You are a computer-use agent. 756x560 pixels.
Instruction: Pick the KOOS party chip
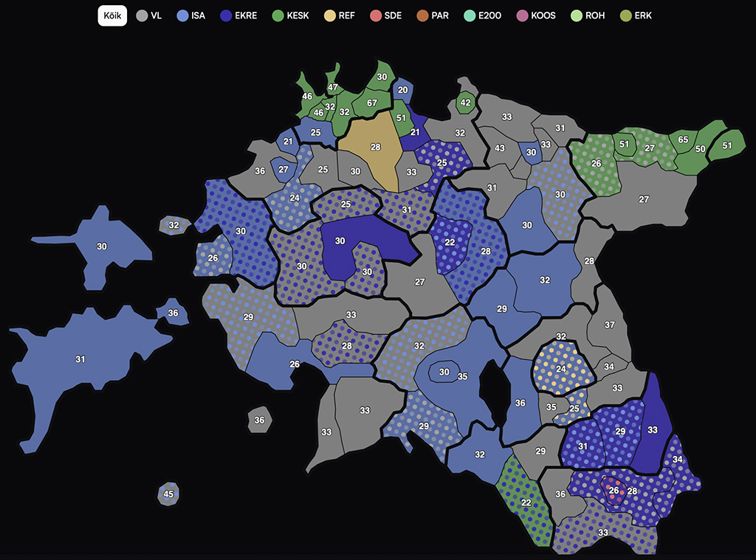[537, 15]
